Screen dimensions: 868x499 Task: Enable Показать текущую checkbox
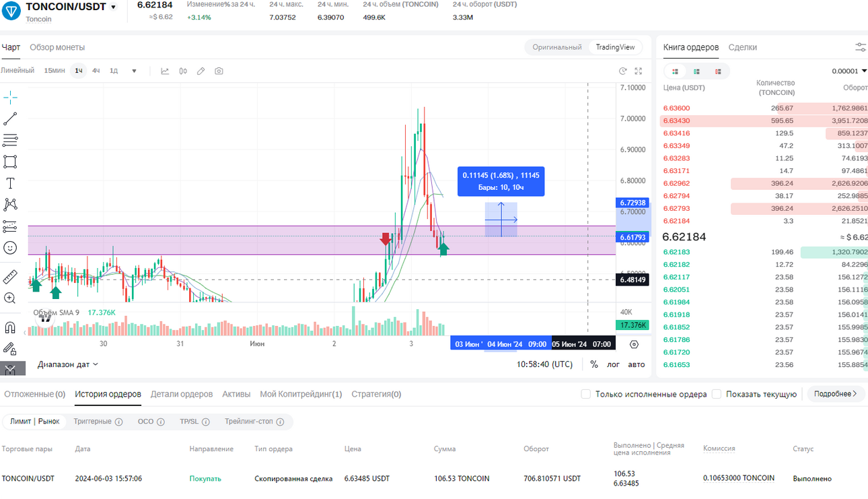717,394
